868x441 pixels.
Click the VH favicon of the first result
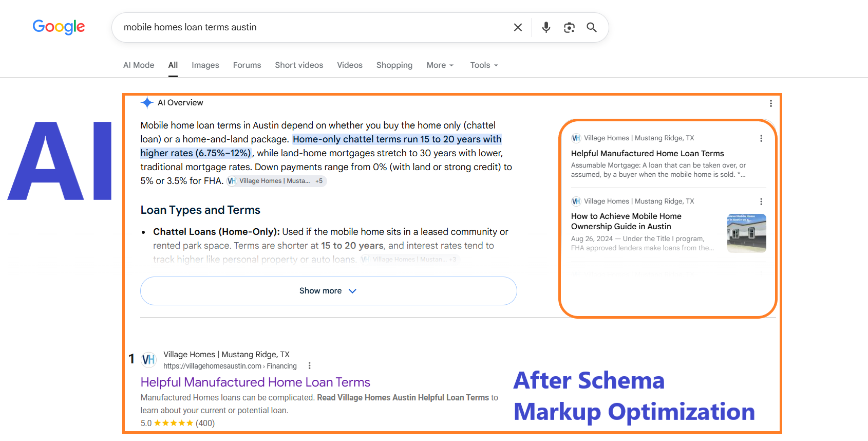[149, 360]
